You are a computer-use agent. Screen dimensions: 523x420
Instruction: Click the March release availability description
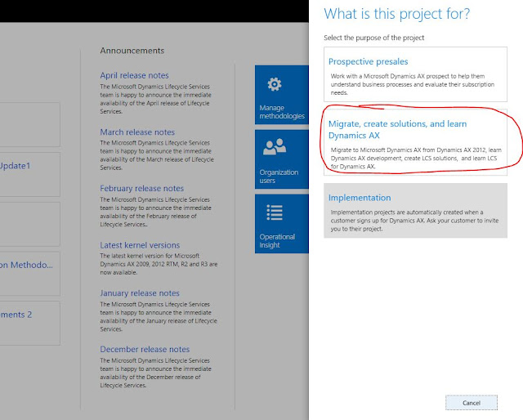tap(157, 155)
